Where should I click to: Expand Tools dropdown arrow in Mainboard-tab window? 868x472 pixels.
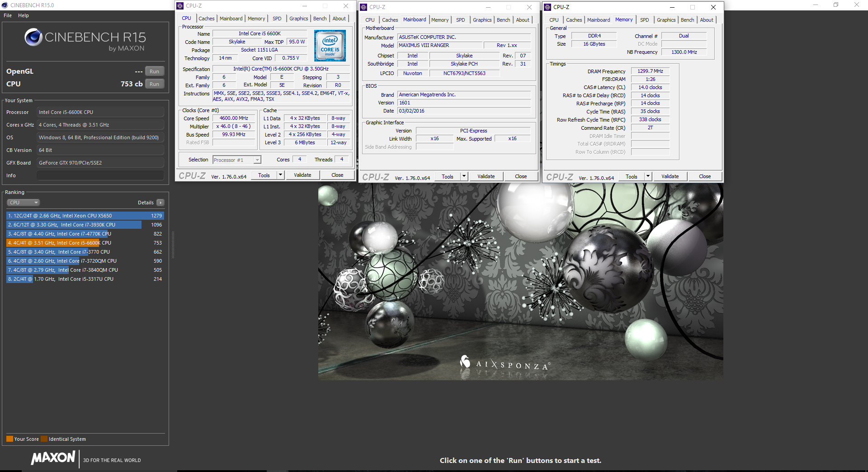[x=464, y=176]
